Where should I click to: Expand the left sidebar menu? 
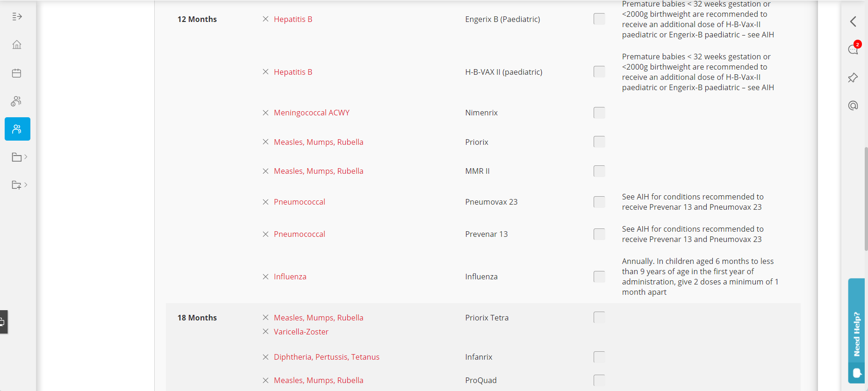pyautogui.click(x=17, y=17)
